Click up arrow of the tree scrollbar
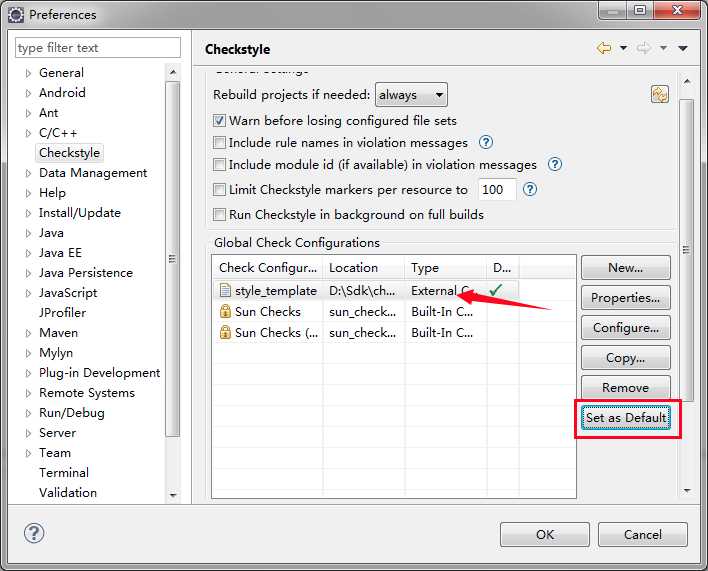 pyautogui.click(x=172, y=73)
